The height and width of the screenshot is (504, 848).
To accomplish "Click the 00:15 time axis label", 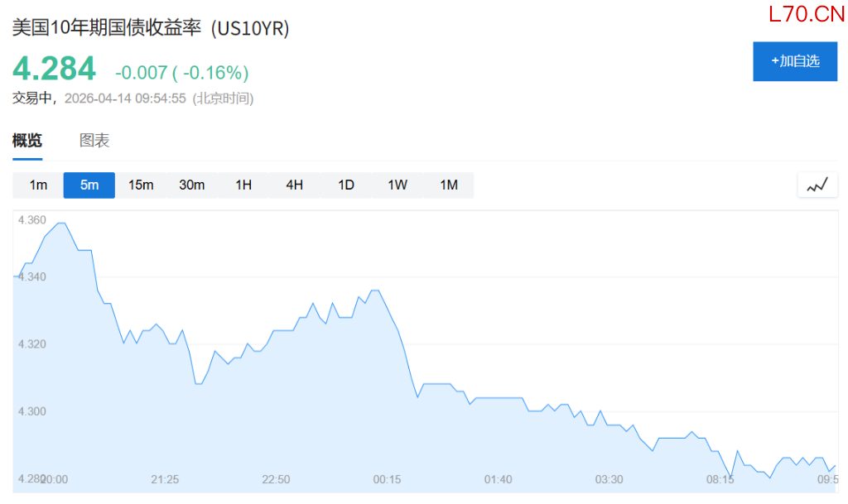I will pyautogui.click(x=387, y=480).
